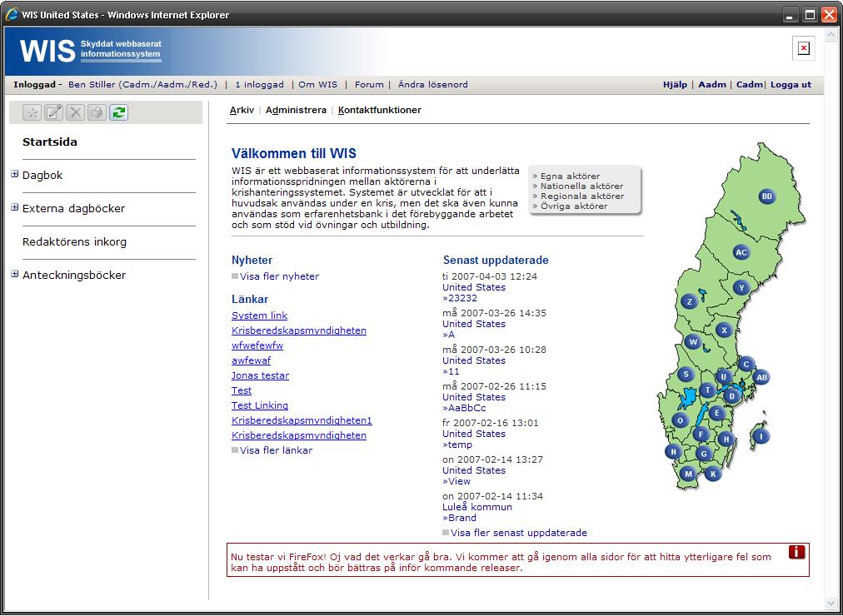Select the E region marker on map

716,413
